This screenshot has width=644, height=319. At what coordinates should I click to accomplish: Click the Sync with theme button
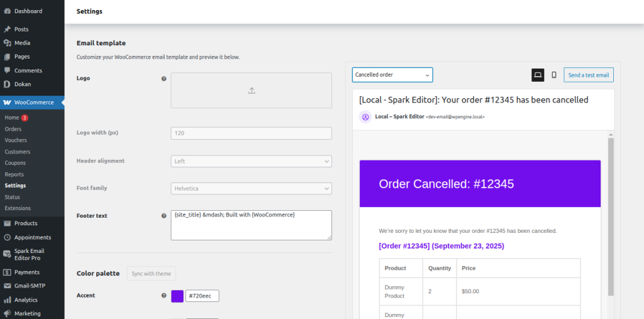pos(152,273)
